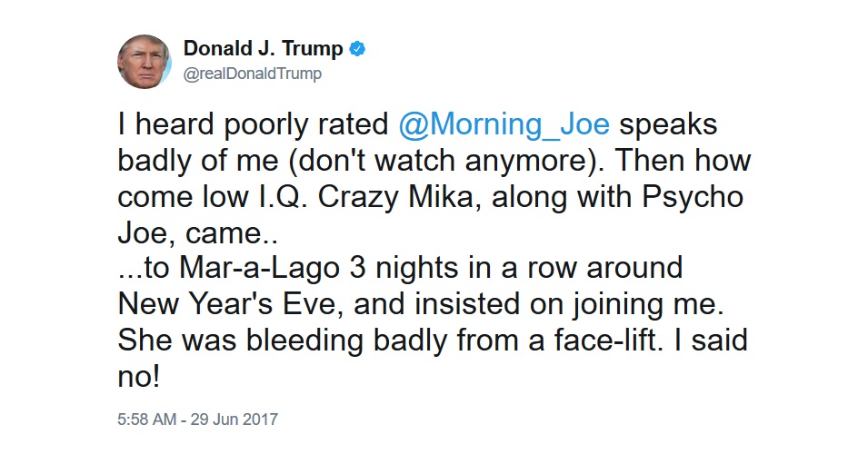Click the word "Mar-a-Lago" in the tweet
Screen dimensions: 868x454
click(260, 268)
